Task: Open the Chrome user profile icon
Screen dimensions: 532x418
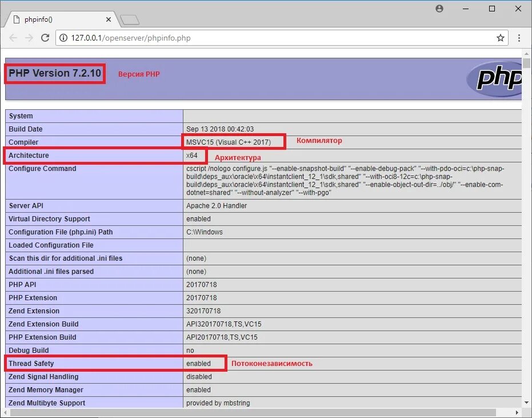Action: [439, 9]
